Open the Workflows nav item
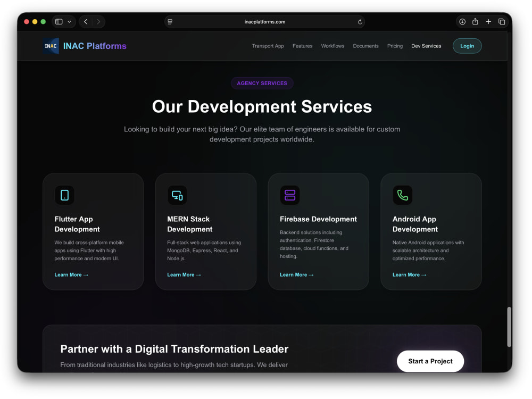The height and width of the screenshot is (399, 532). coord(332,46)
